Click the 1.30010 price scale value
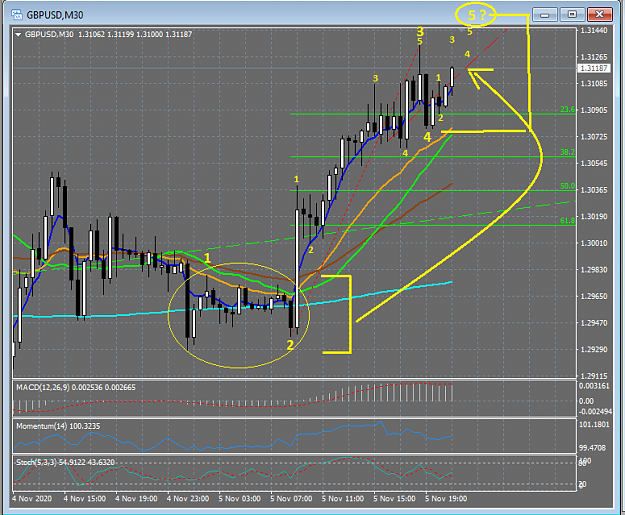The height and width of the screenshot is (515, 625). coord(594,243)
